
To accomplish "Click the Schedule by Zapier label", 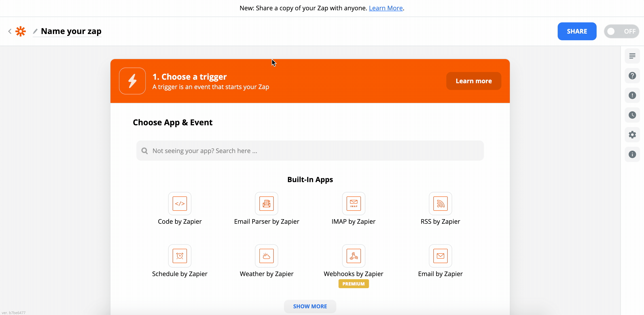I will 180,274.
